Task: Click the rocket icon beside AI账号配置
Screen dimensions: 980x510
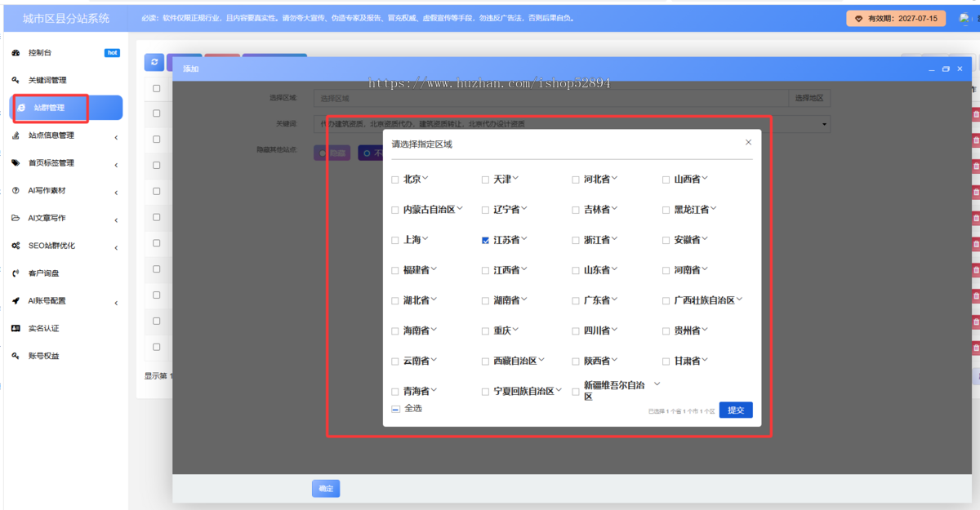Action: click(16, 301)
